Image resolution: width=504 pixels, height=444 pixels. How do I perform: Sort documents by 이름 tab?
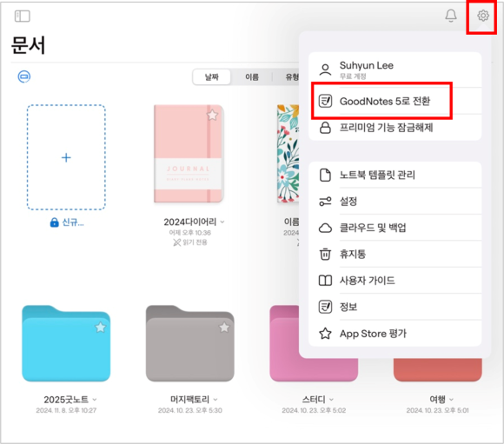(252, 77)
